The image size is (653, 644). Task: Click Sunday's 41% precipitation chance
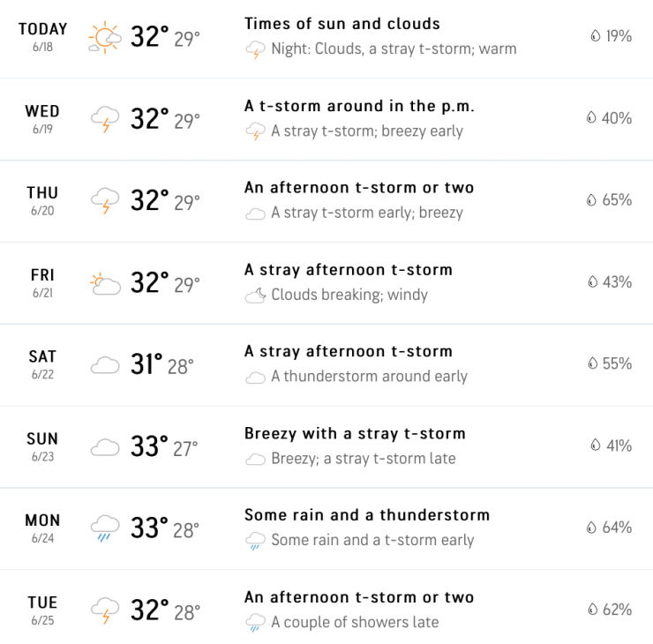pyautogui.click(x=619, y=446)
